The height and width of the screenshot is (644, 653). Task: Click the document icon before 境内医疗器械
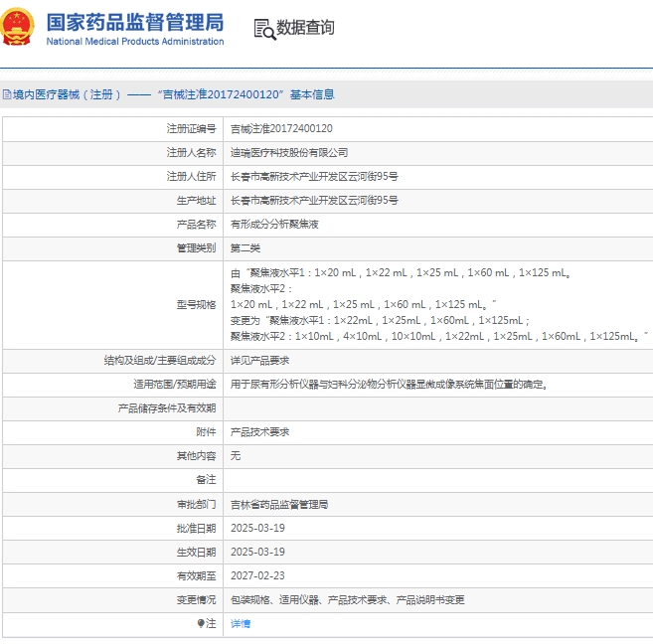click(x=7, y=94)
